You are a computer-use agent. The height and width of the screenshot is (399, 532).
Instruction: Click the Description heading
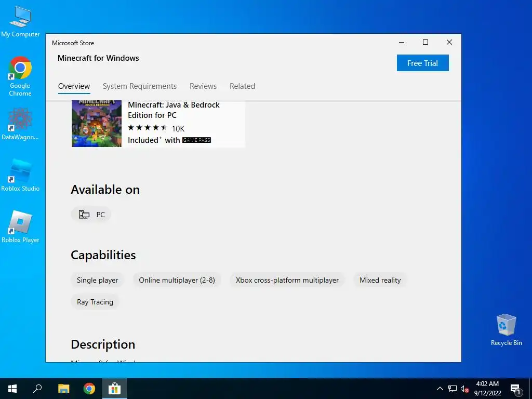pos(103,344)
